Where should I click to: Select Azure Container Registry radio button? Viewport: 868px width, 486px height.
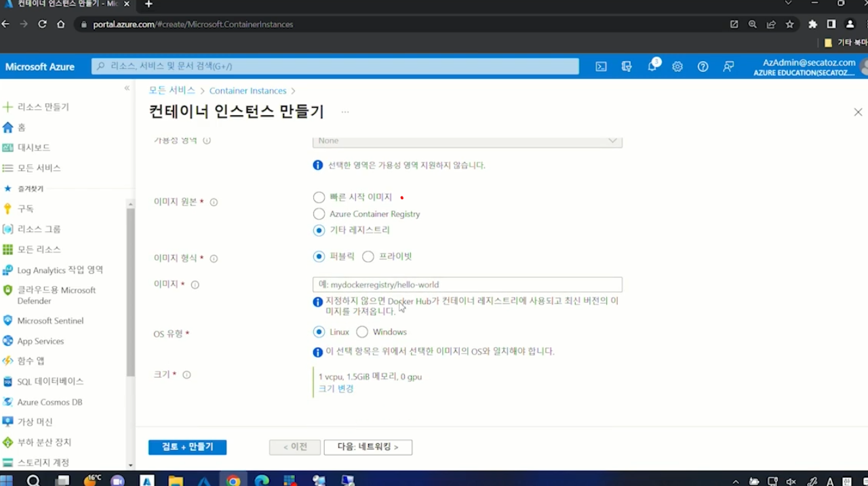tap(319, 214)
